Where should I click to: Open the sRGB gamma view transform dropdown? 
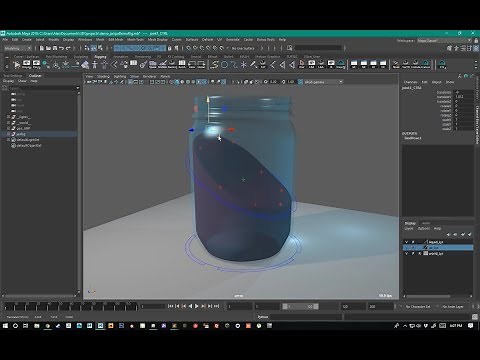pyautogui.click(x=323, y=82)
